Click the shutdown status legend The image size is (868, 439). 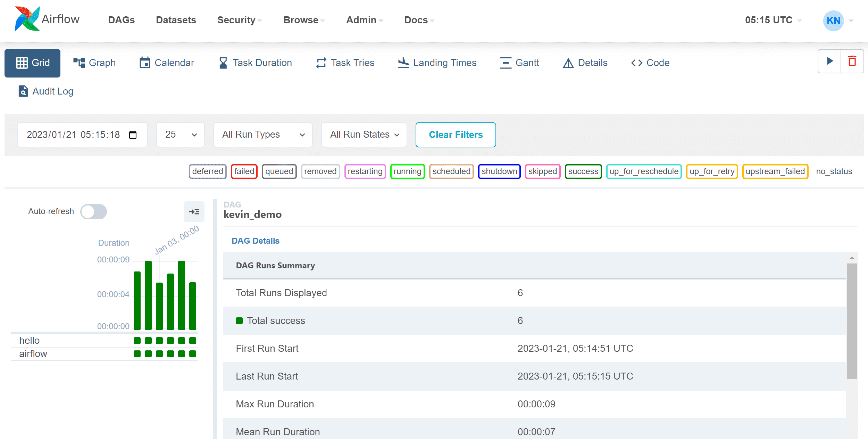pyautogui.click(x=499, y=171)
